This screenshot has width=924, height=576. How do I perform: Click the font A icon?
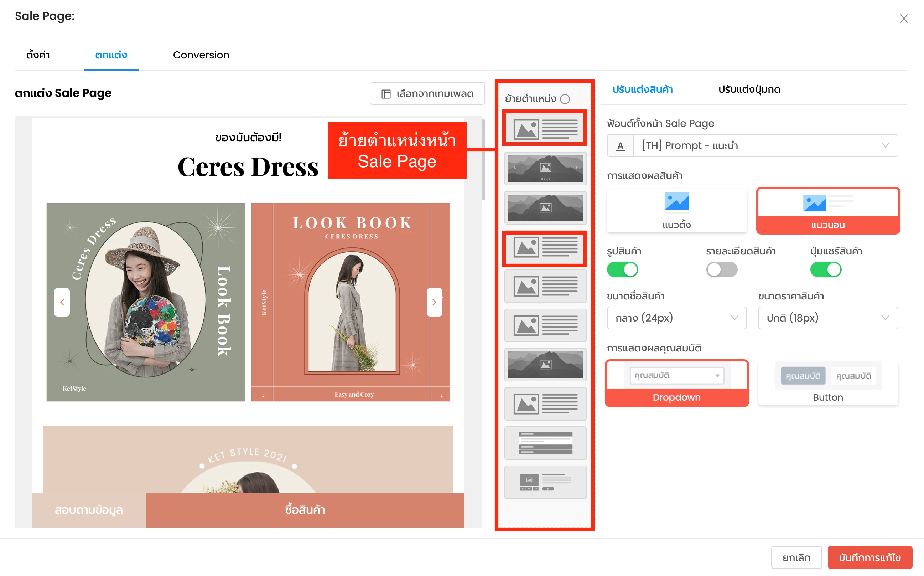[x=621, y=146]
